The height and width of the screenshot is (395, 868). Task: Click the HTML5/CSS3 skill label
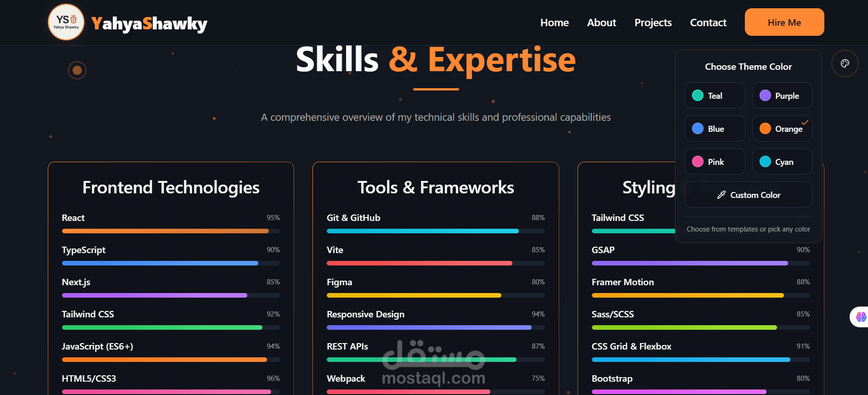(89, 378)
